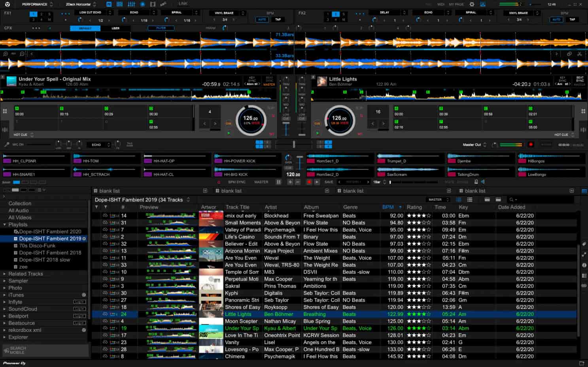Toggle KEY SYNC on Deck 2
Screen dimensions: 588x367
point(562,81)
